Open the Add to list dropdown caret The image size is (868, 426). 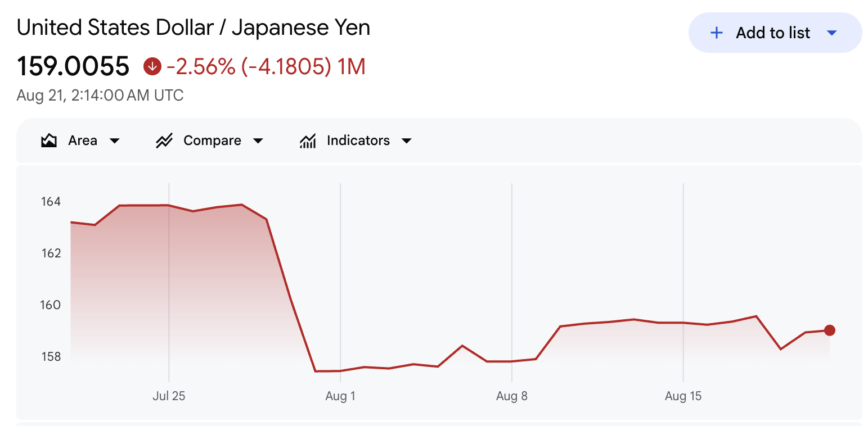[832, 33]
